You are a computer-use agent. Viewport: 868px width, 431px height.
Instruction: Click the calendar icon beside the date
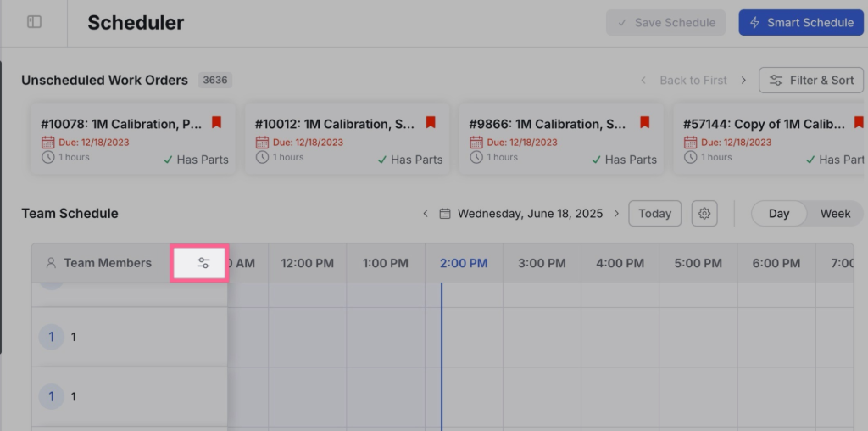445,214
